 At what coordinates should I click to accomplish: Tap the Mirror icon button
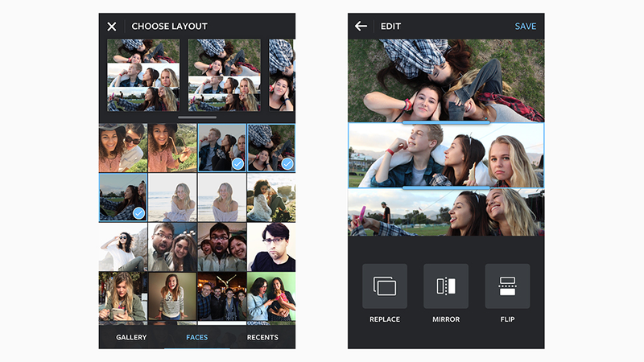(446, 286)
